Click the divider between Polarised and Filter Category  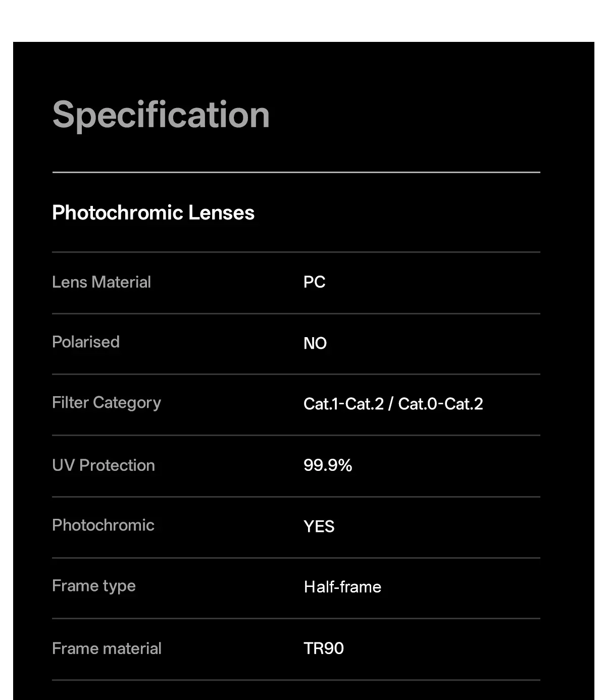pyautogui.click(x=296, y=374)
